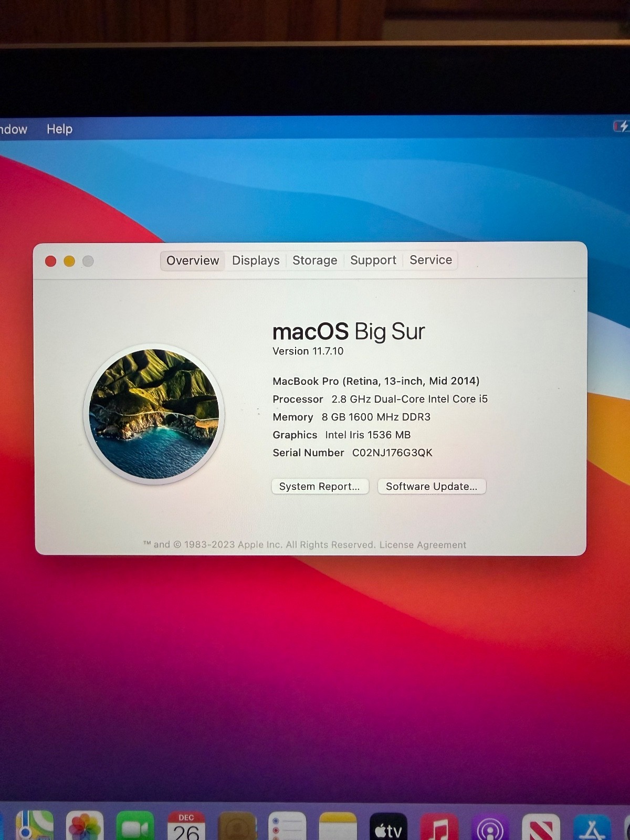
Task: Click the memory value 8 GB 1600 MHz DDR3
Action: [376, 417]
